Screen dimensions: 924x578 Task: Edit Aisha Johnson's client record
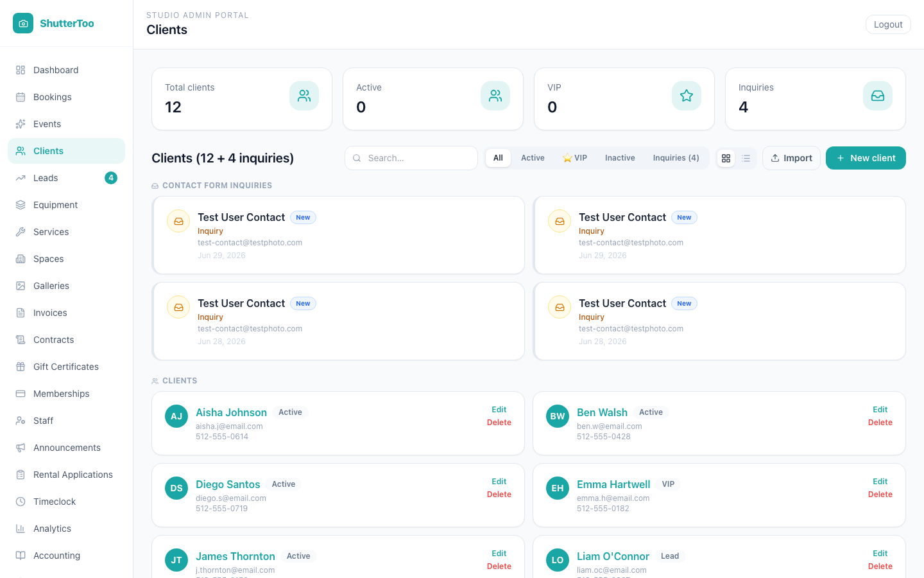coord(499,410)
